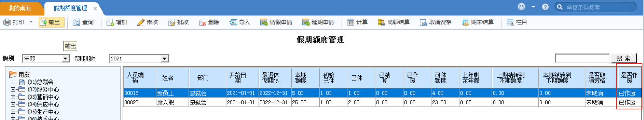Click the 期末结算 period-end settlement button
Screen dimensions: 644x120
(x=478, y=22)
